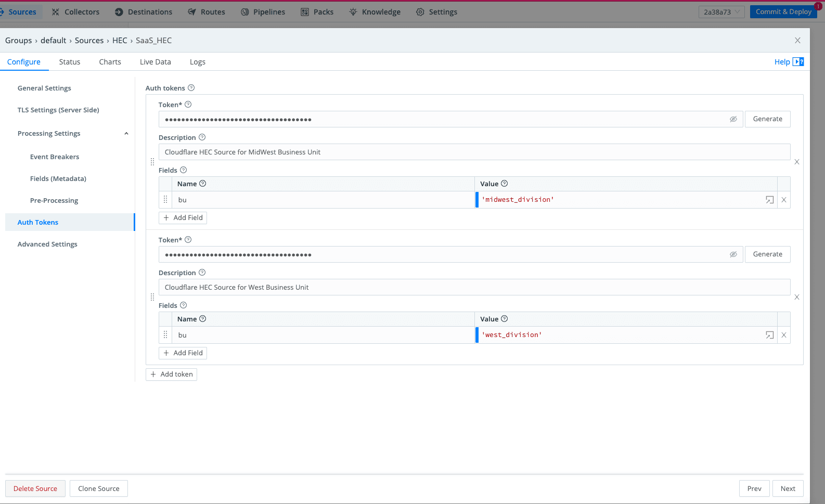Generate a new token for MidWest entry
This screenshot has height=504, width=825.
[767, 119]
